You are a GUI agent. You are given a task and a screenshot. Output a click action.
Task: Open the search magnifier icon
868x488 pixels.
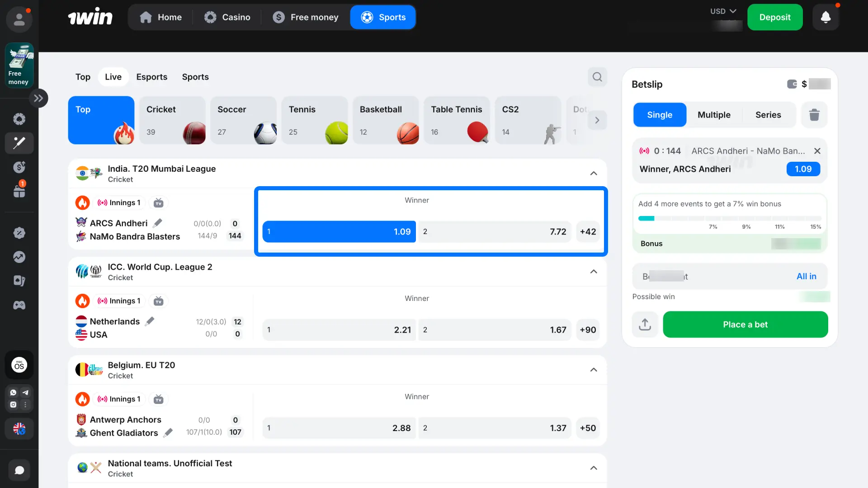pos(597,77)
